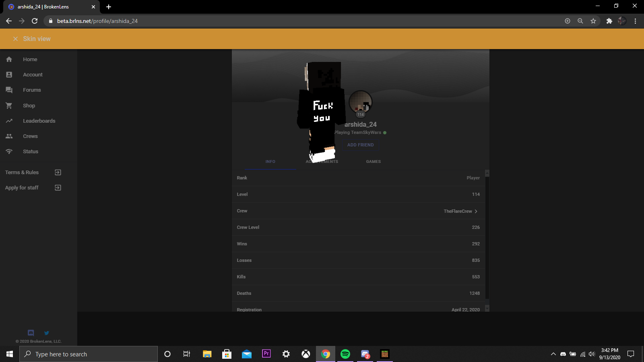Image resolution: width=644 pixels, height=362 pixels.
Task: Open Home in the sidebar
Action: (30, 59)
